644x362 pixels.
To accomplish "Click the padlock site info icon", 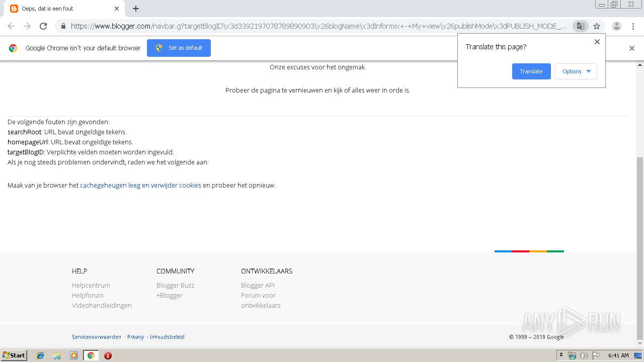I will (x=63, y=26).
